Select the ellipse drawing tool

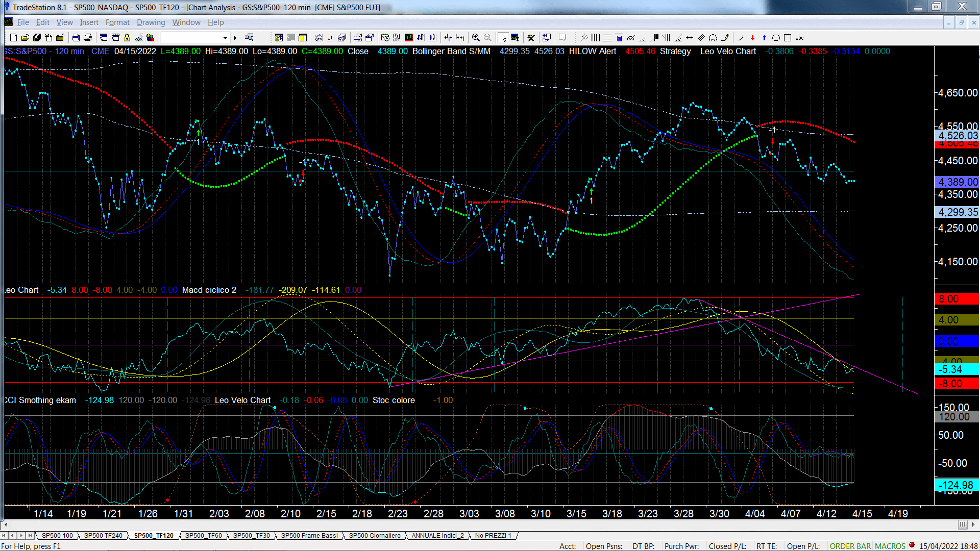pyautogui.click(x=776, y=38)
